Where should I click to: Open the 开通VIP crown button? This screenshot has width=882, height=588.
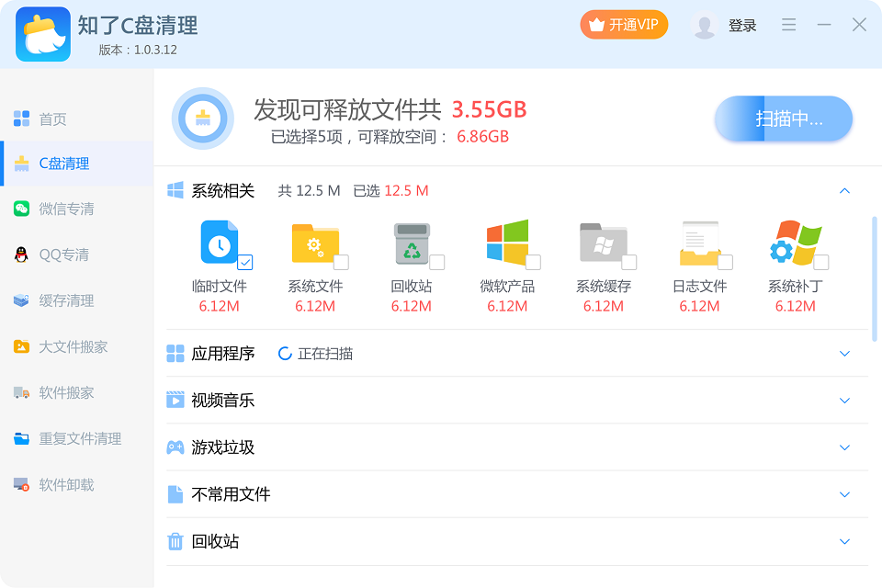tap(624, 25)
